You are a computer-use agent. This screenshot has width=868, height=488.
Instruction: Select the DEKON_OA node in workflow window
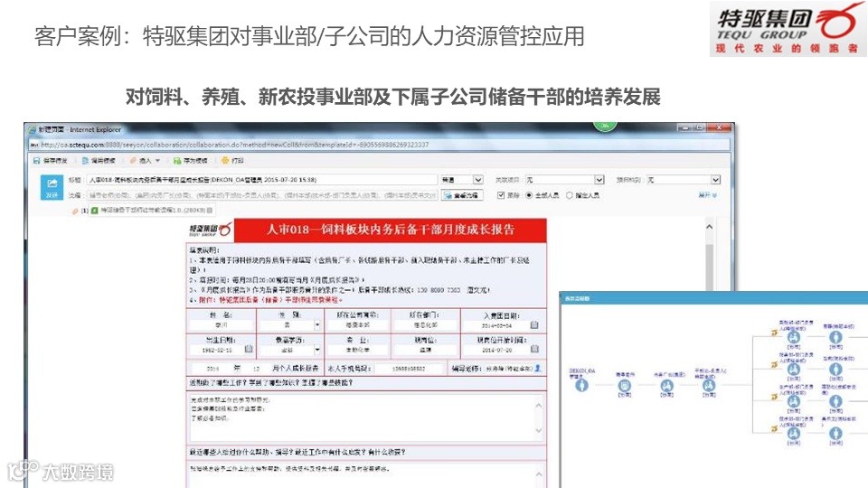coord(581,386)
